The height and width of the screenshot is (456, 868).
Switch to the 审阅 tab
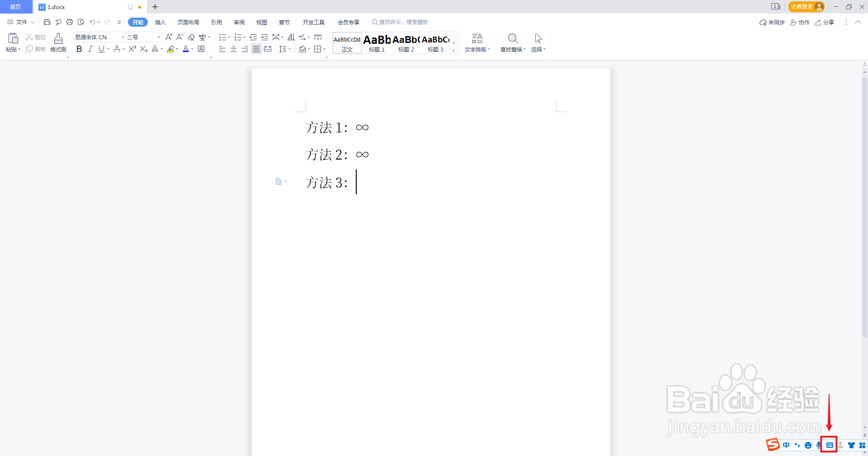239,22
